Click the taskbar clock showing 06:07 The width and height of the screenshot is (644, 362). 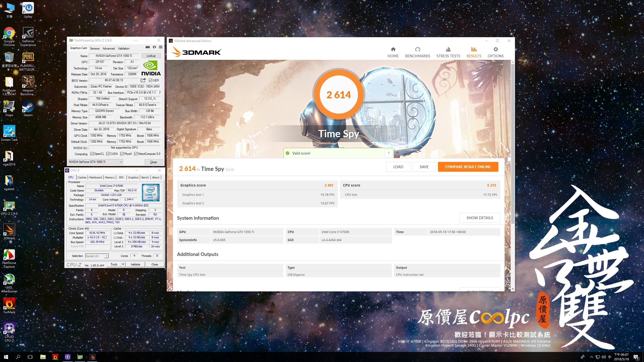click(x=621, y=357)
